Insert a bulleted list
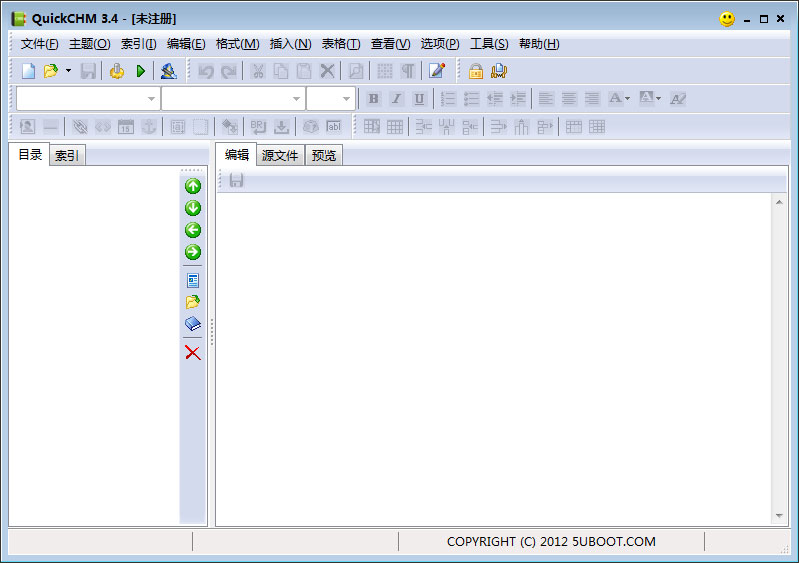 point(471,99)
